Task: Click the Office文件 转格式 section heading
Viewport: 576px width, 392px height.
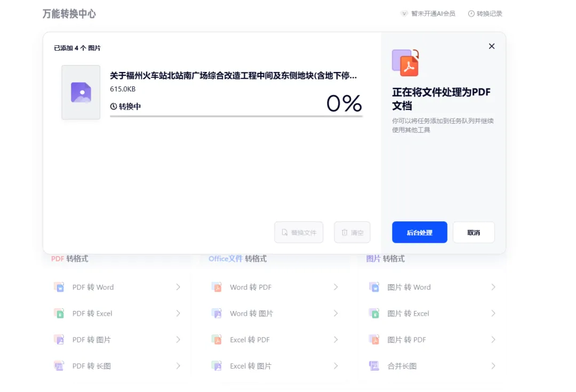Action: (238, 259)
